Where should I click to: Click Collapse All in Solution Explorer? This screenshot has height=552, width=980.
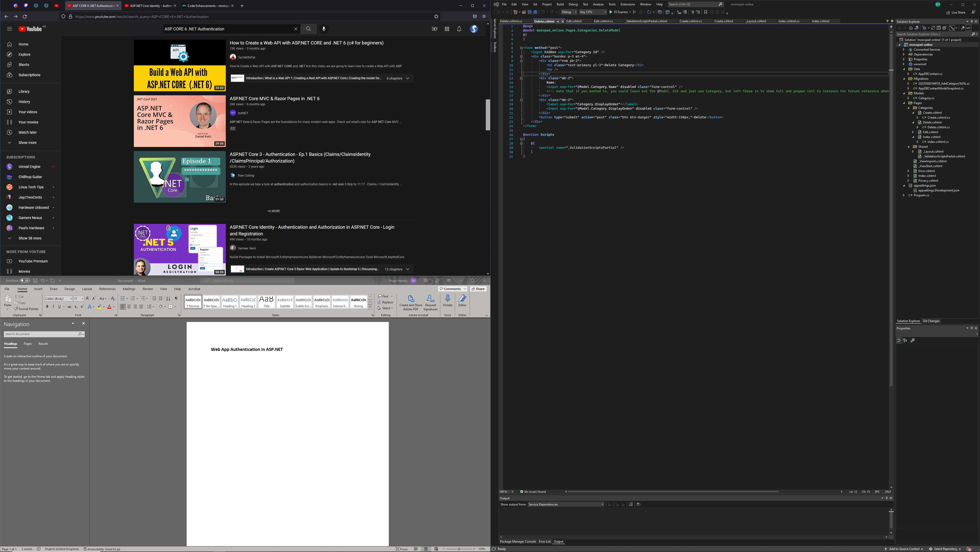click(939, 28)
